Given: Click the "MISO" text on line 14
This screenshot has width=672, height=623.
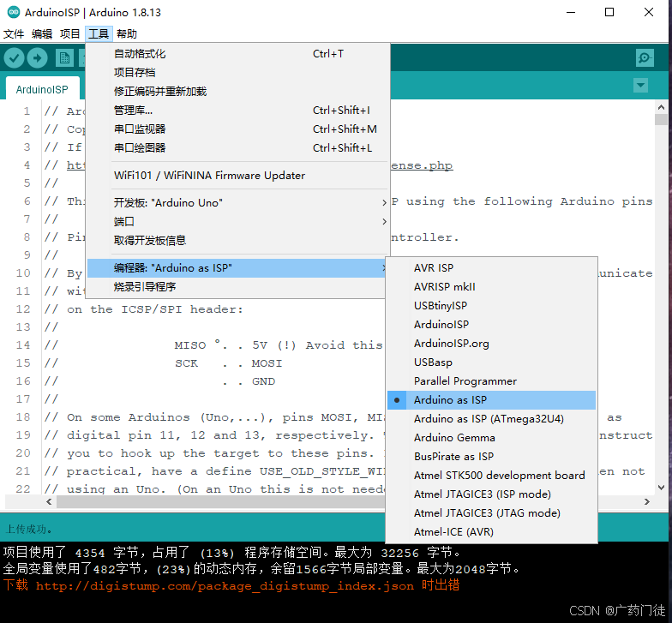Looking at the screenshot, I should coord(190,345).
